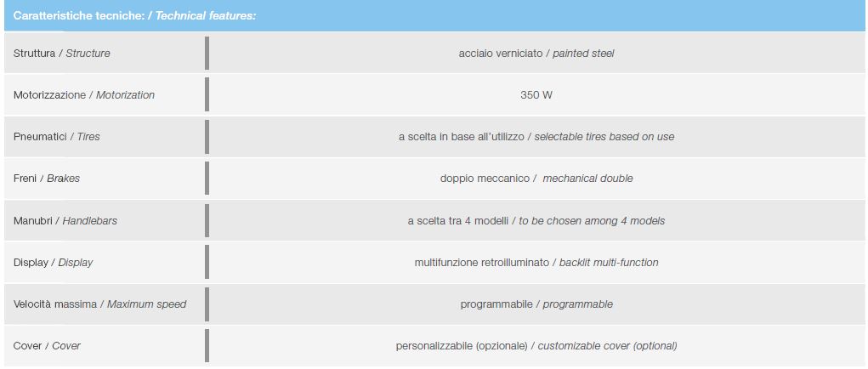Select the Velocità massima / Maximum speed label
This screenshot has height=369, width=868.
coord(99,304)
